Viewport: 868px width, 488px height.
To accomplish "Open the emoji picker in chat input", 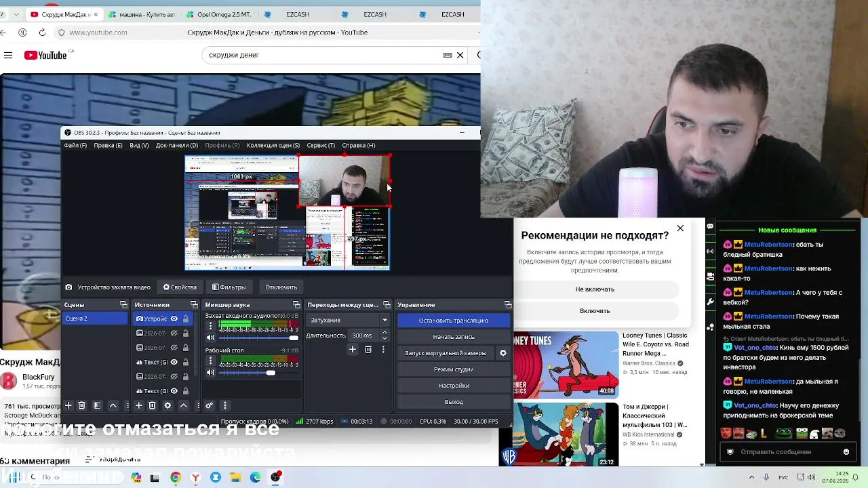I will point(846,451).
